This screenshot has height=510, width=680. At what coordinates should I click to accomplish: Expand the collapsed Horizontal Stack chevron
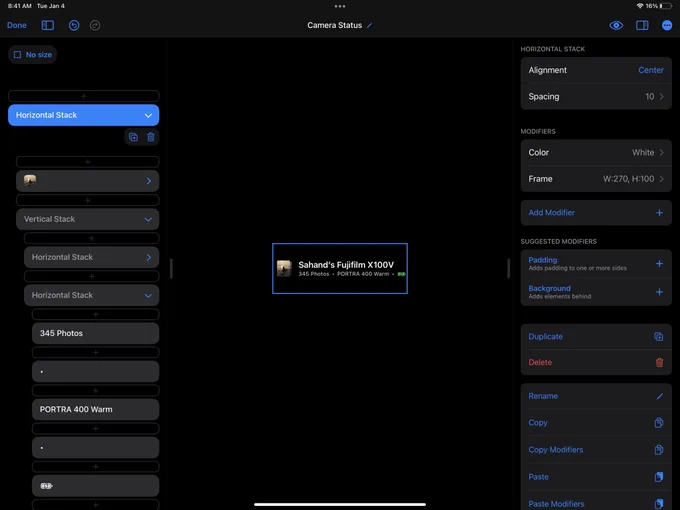tap(149, 257)
